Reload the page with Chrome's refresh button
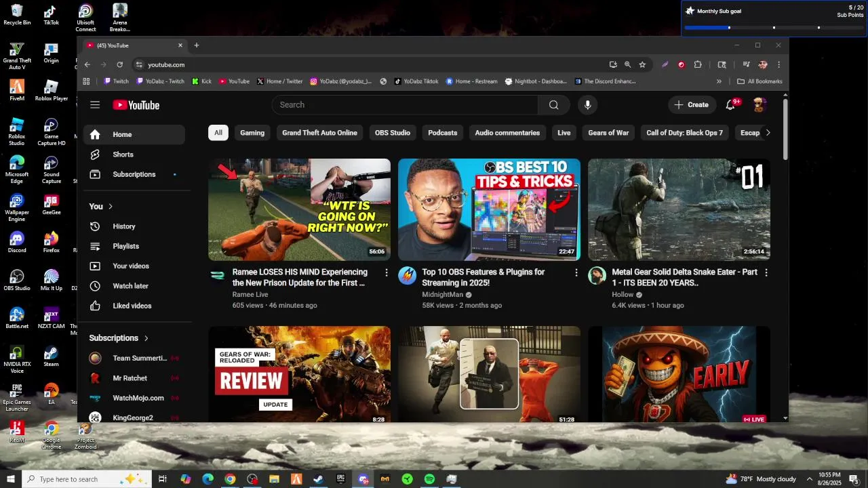868x488 pixels. tap(120, 64)
